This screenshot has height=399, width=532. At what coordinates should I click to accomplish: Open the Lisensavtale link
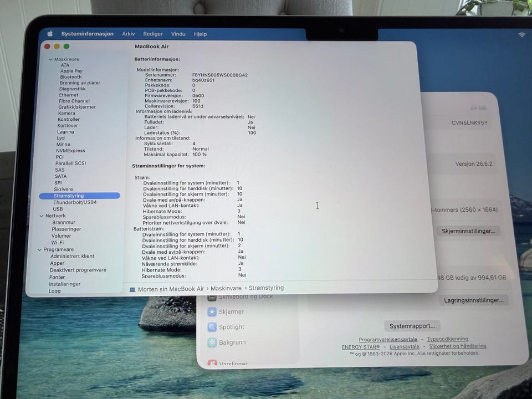click(404, 346)
